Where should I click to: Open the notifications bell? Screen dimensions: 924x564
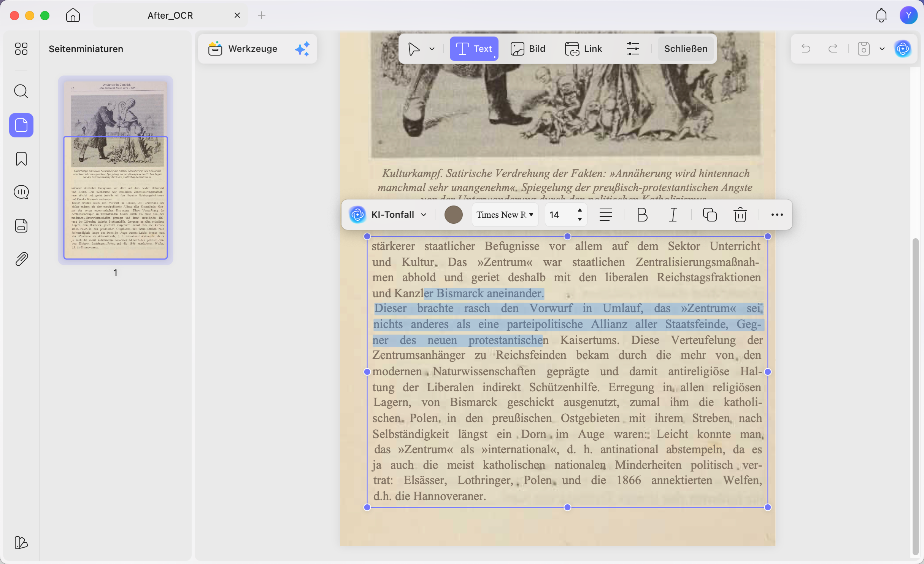click(x=881, y=16)
